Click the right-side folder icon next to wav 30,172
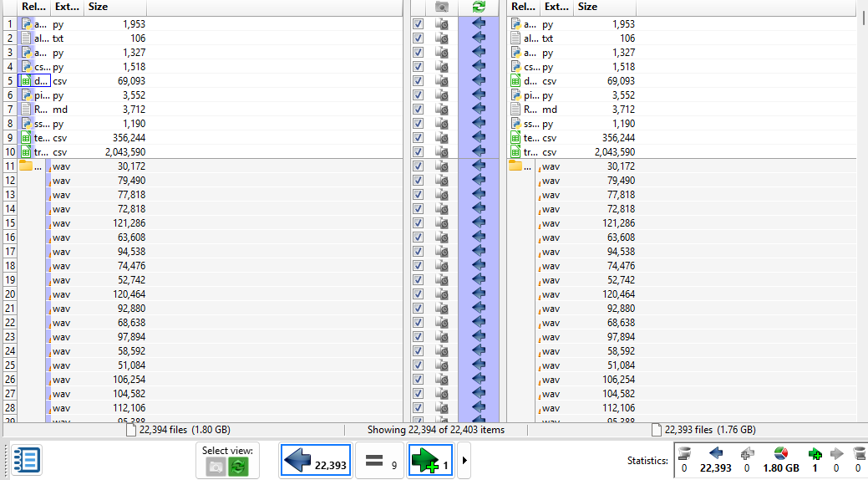The height and width of the screenshot is (480, 868). (x=515, y=166)
